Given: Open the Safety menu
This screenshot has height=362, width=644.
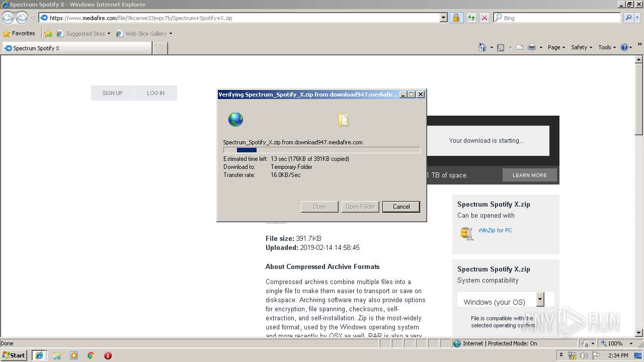Looking at the screenshot, I should click(x=582, y=47).
